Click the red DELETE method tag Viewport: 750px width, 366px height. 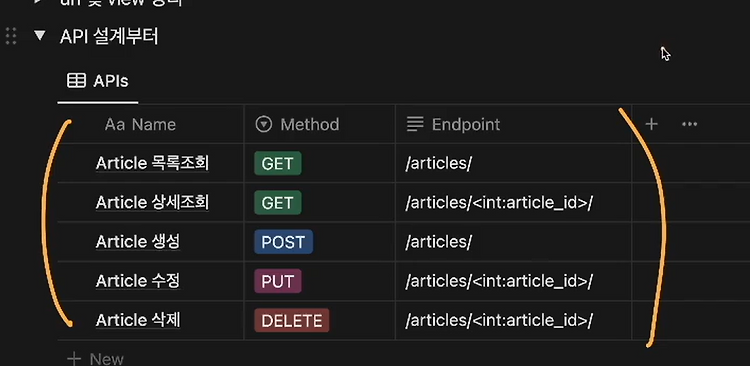point(292,321)
